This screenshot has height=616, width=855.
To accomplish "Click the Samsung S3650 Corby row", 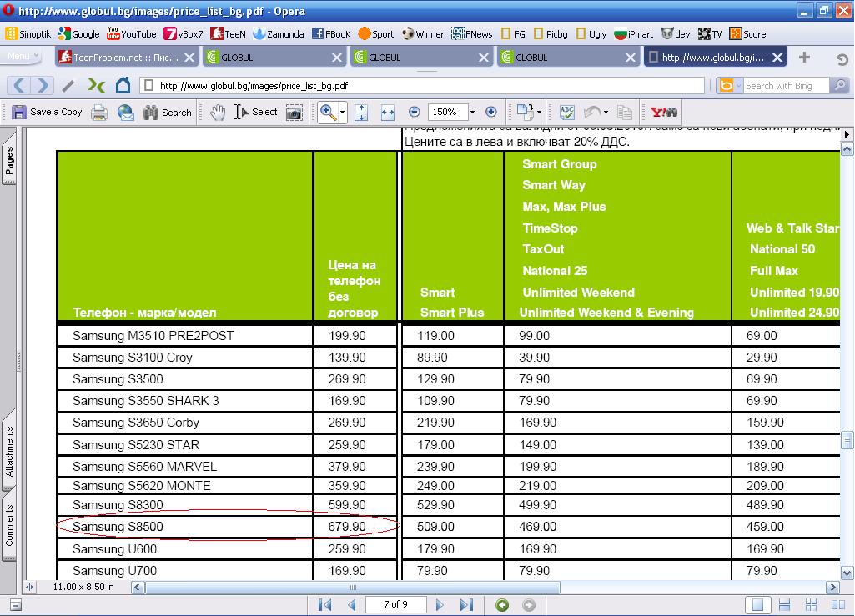I will pyautogui.click(x=448, y=423).
